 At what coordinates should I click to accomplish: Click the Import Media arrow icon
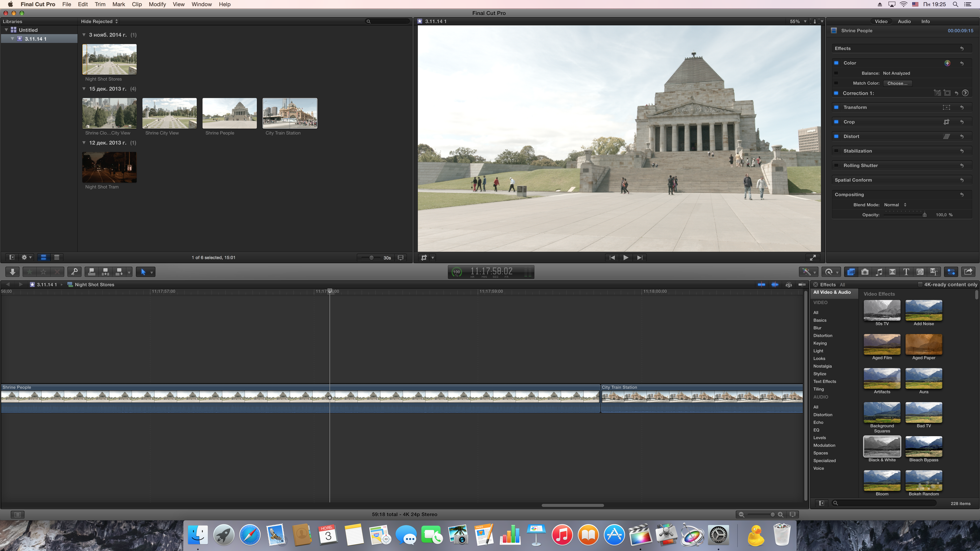click(12, 272)
